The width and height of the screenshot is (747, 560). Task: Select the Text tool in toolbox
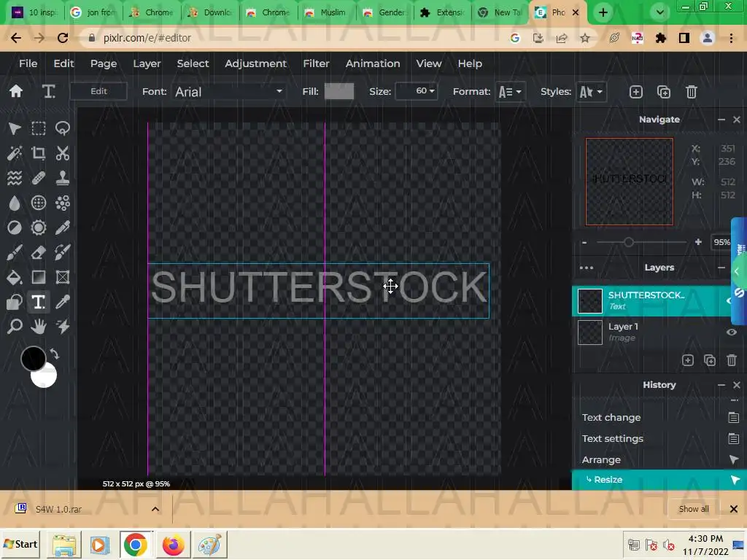pyautogui.click(x=39, y=302)
